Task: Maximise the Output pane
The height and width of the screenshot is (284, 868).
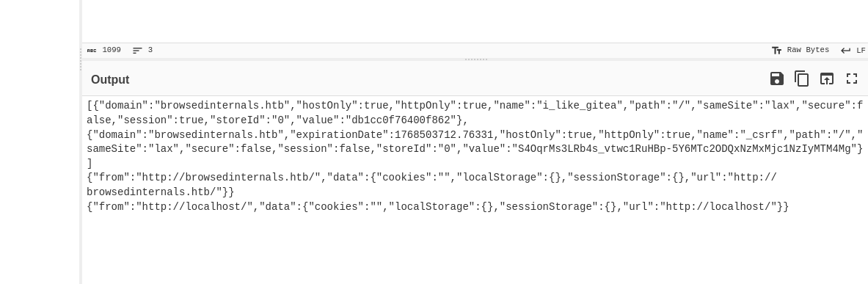Action: (x=851, y=79)
